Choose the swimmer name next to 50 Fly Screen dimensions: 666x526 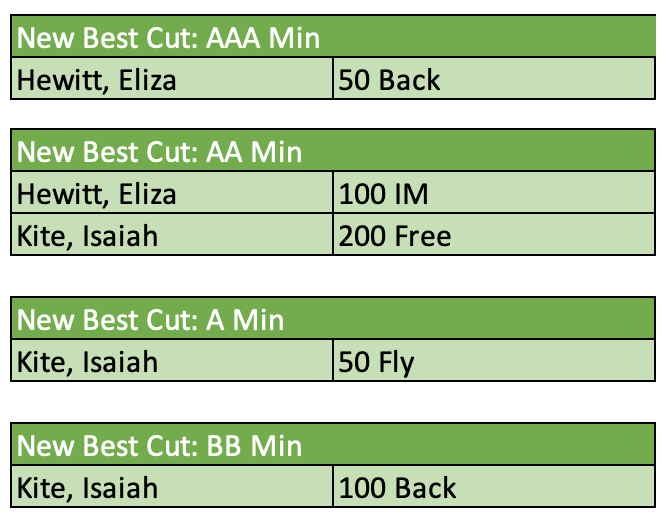point(88,361)
